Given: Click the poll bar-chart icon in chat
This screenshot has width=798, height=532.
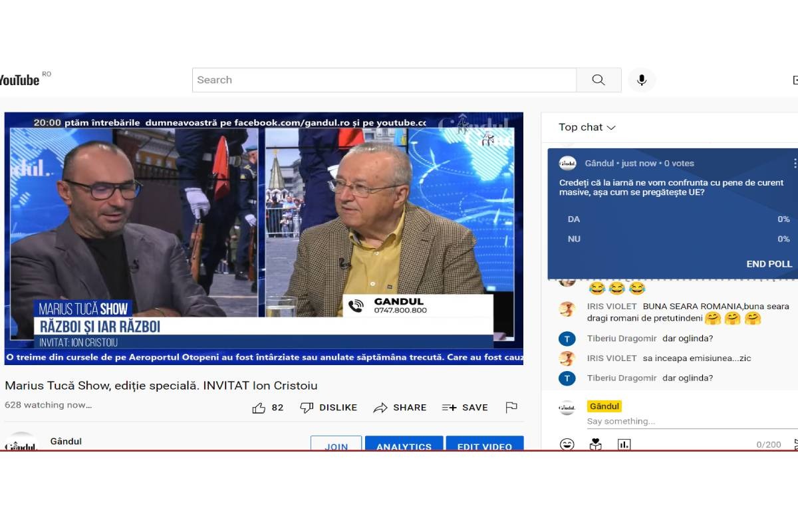Looking at the screenshot, I should click(x=624, y=444).
